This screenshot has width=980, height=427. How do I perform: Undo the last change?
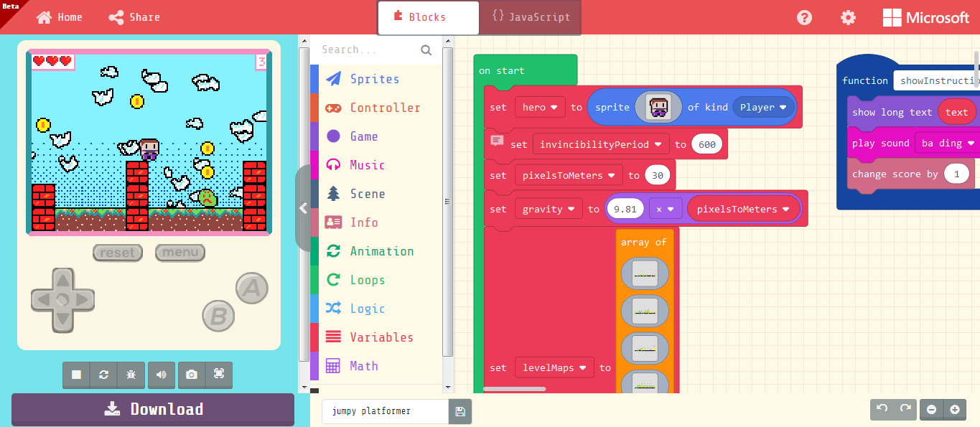[882, 409]
